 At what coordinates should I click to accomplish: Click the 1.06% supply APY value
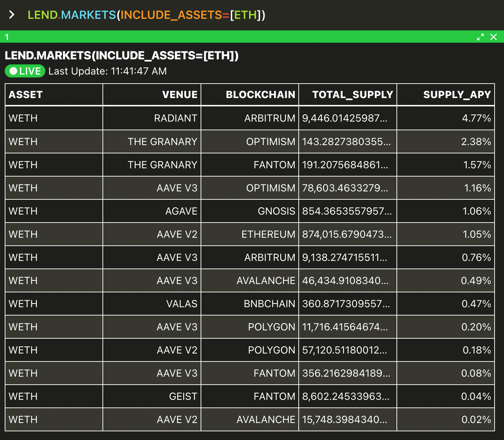click(x=477, y=211)
